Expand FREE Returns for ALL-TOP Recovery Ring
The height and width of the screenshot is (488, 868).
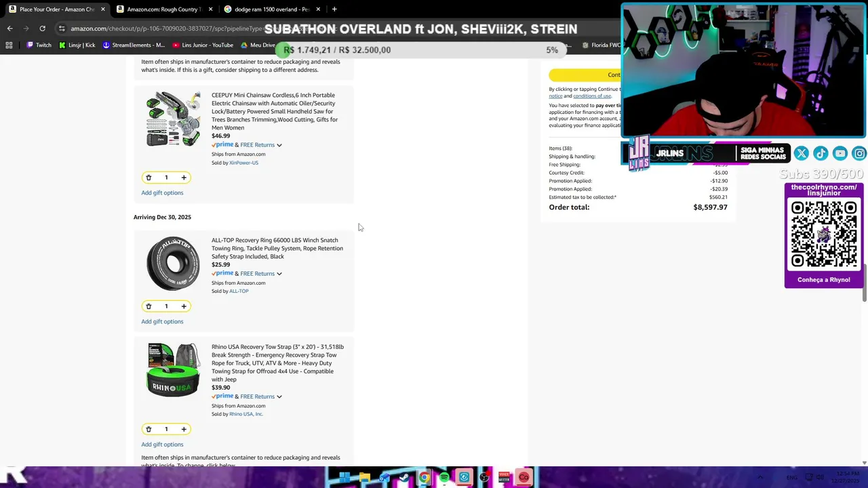[279, 274]
